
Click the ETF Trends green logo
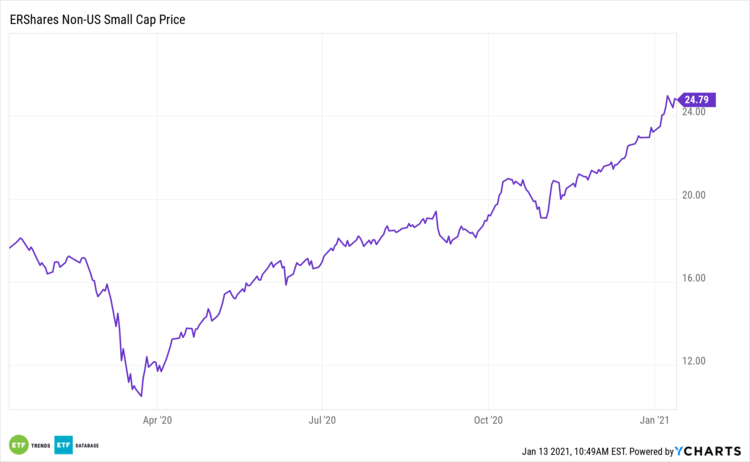tap(18, 443)
